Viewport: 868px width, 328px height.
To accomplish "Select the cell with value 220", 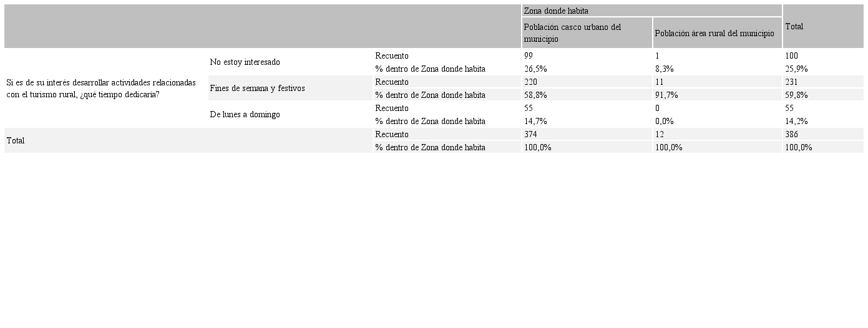I will click(531, 82).
